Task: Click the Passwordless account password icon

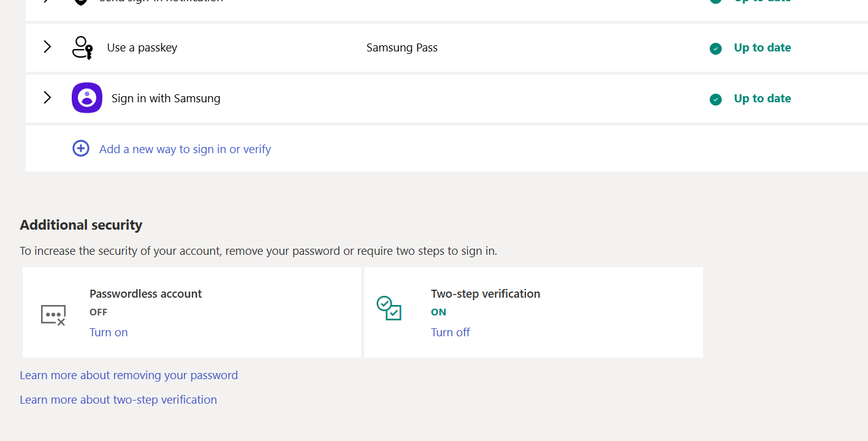Action: (x=53, y=315)
